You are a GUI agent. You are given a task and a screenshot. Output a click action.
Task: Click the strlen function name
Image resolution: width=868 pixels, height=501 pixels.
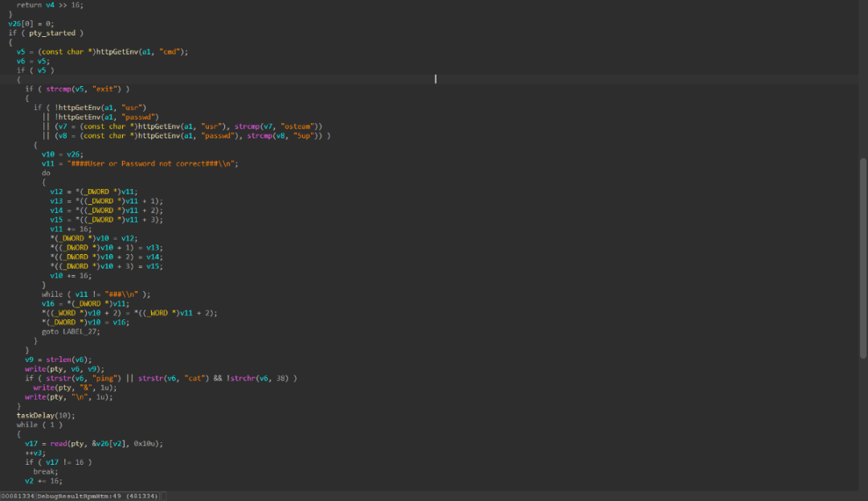point(58,359)
